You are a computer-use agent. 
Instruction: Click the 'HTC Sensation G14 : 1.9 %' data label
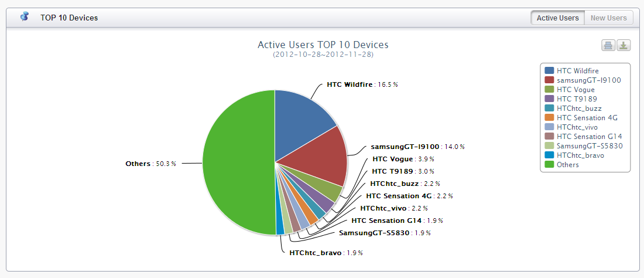click(x=398, y=221)
